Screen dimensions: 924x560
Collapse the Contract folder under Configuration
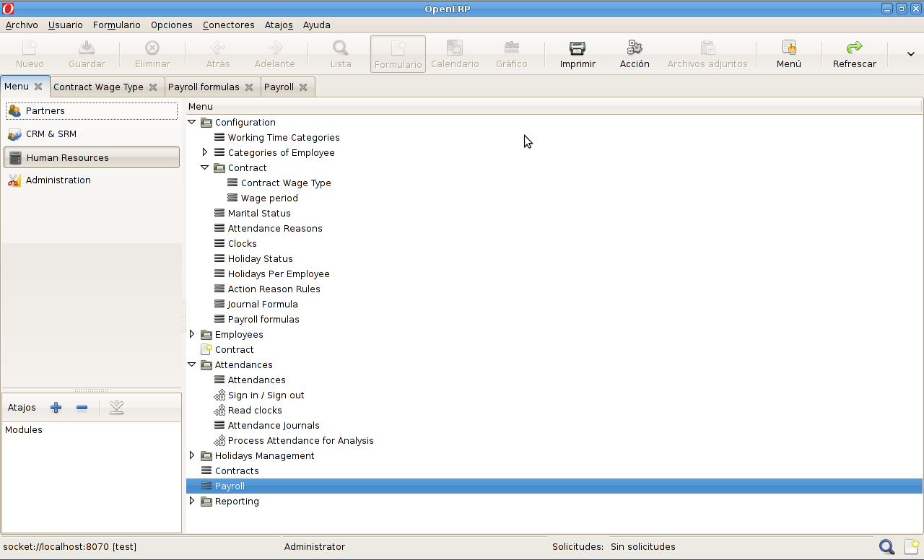coord(205,167)
